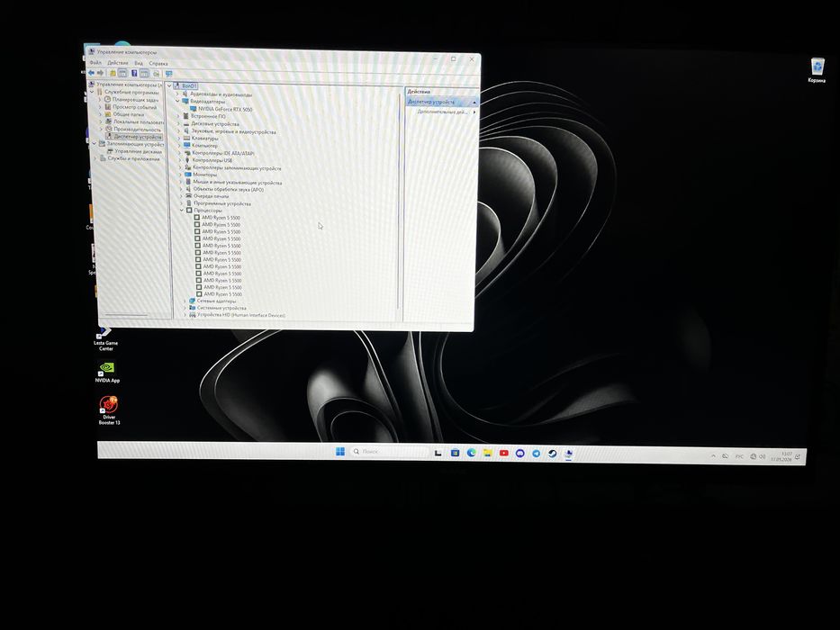Open Microsoft Edge from taskbar
The height and width of the screenshot is (630, 840).
pos(471,453)
